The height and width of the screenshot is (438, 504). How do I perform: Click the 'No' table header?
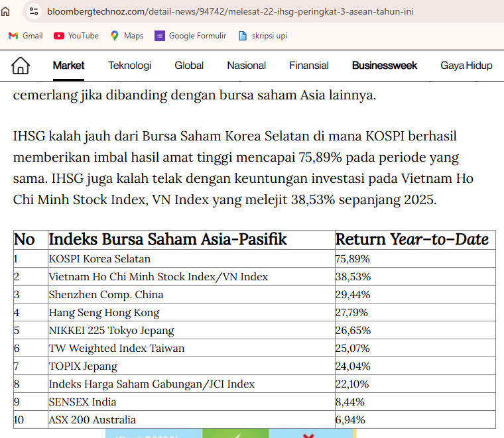pos(31,240)
